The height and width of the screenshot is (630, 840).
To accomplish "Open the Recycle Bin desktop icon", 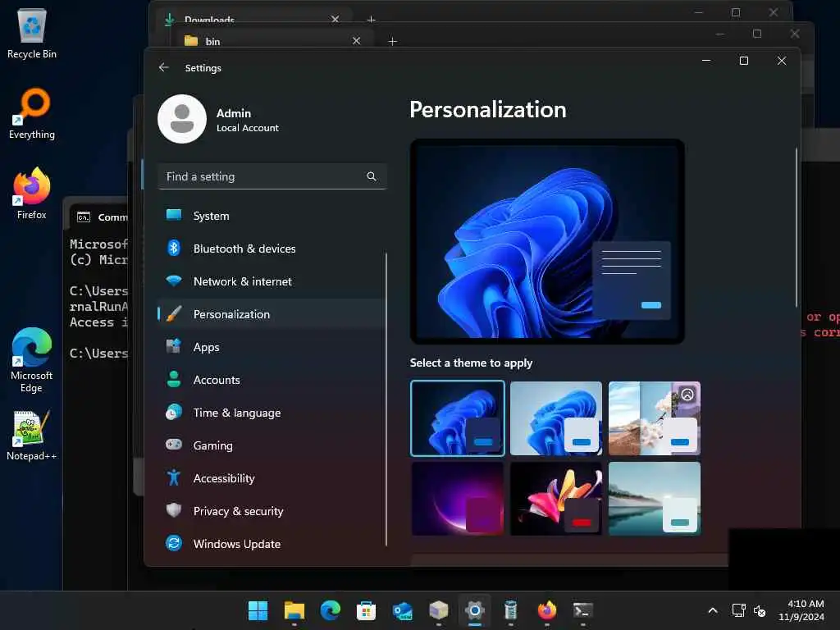I will (x=32, y=33).
